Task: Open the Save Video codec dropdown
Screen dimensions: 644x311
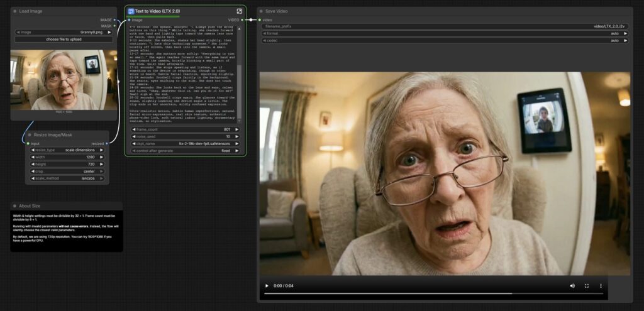Action: tap(445, 40)
